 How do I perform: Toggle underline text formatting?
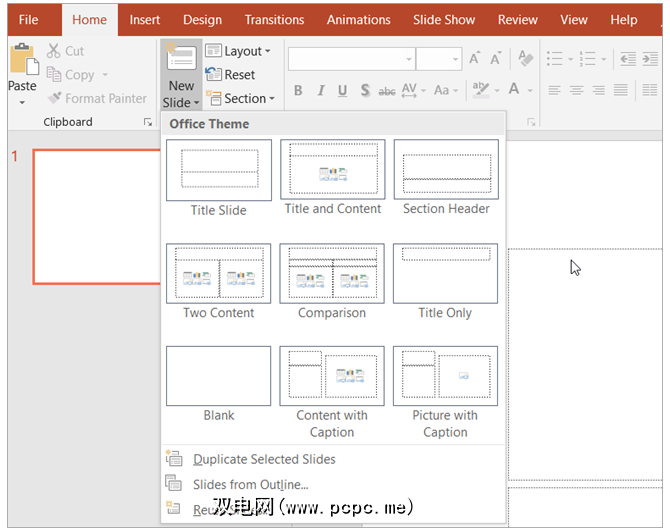tap(342, 91)
